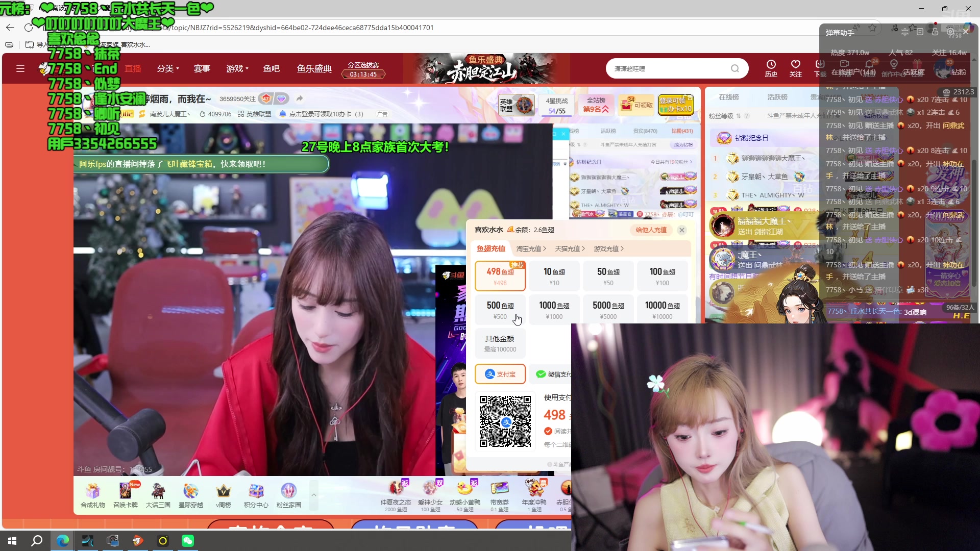Go back with the browser back arrow
Image resolution: width=980 pixels, height=551 pixels.
pyautogui.click(x=10, y=28)
